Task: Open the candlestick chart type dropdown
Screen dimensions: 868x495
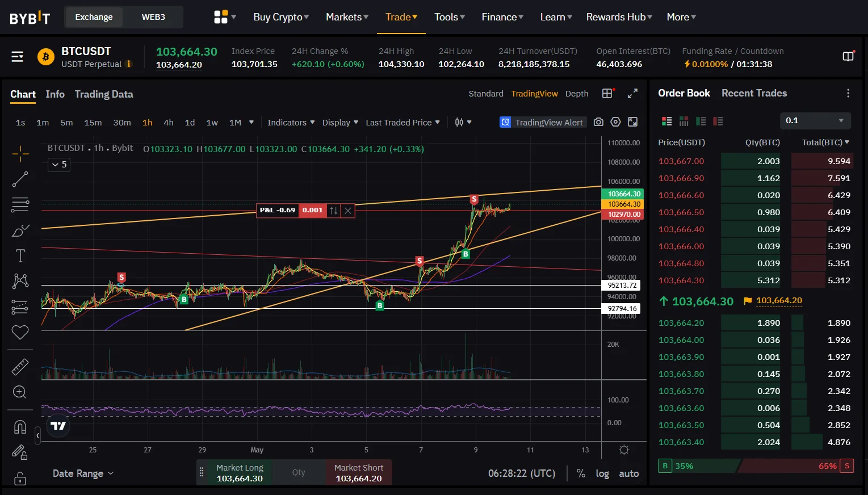Action: (463, 122)
